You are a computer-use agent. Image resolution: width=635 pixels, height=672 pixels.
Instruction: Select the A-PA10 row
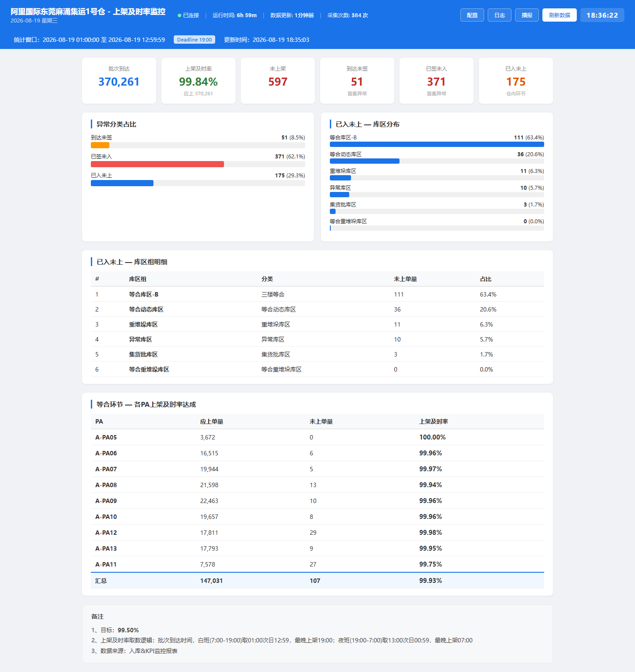317,517
